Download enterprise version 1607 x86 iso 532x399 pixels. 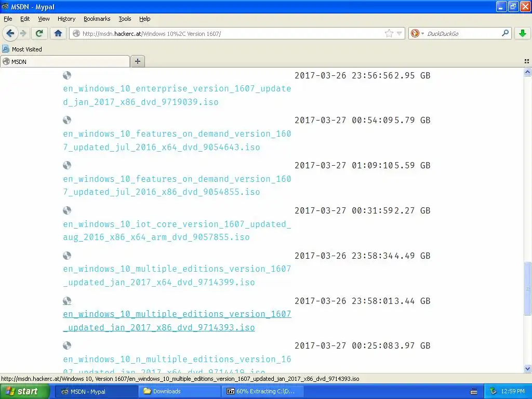point(177,96)
